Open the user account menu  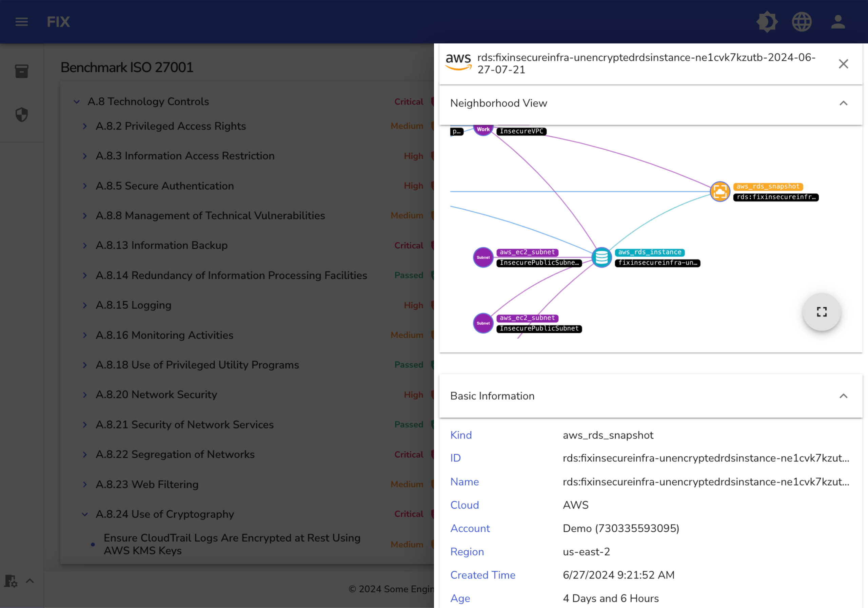point(838,22)
